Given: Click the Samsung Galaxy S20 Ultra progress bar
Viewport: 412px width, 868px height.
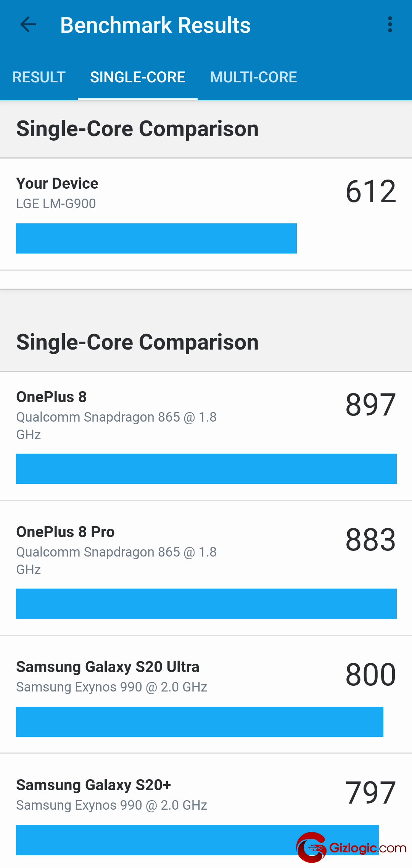Looking at the screenshot, I should (x=200, y=721).
